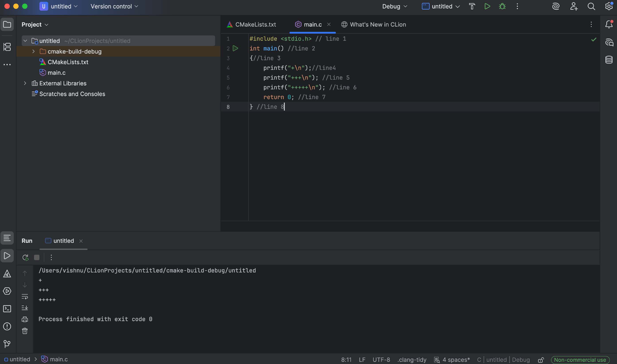Open the editor tabs more menu
The height and width of the screenshot is (364, 617).
coord(591,24)
